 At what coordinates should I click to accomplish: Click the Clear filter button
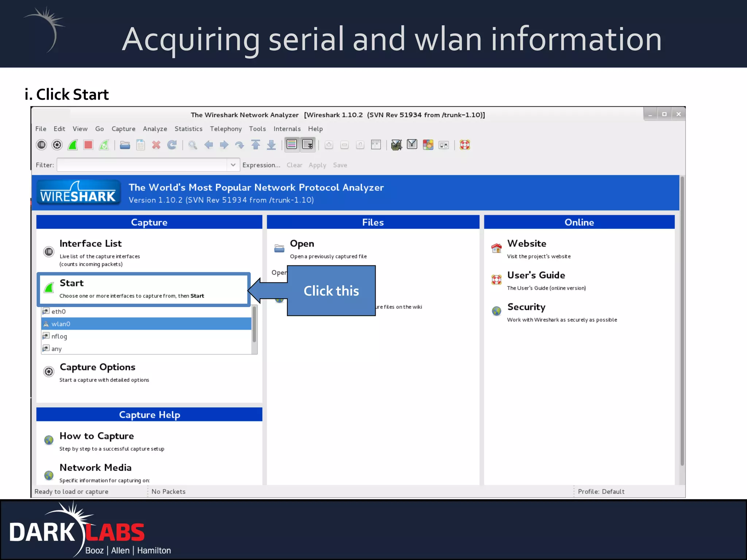[x=294, y=165]
